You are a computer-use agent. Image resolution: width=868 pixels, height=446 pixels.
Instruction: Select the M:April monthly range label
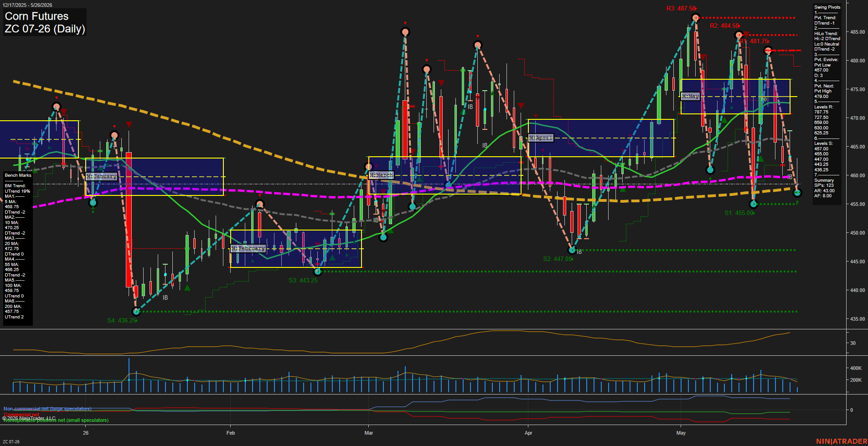pyautogui.click(x=541, y=137)
